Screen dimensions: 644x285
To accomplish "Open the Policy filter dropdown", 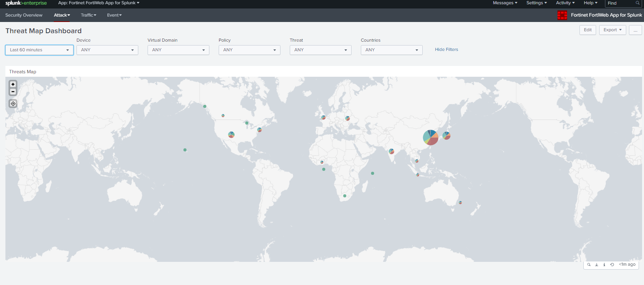I will (x=249, y=50).
